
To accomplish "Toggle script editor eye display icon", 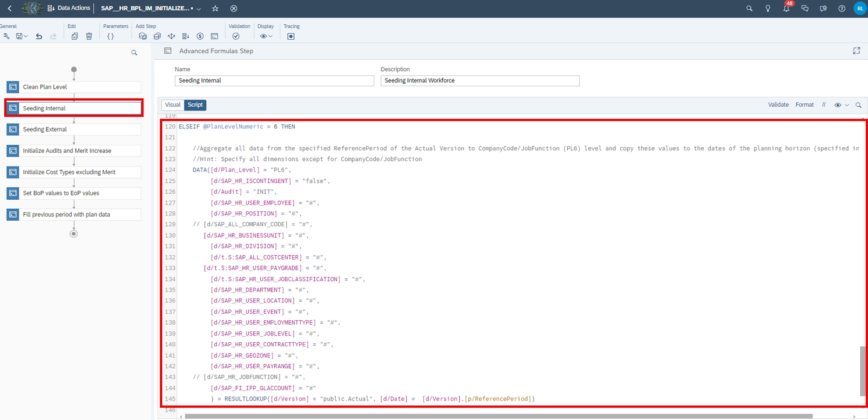I will click(x=838, y=105).
